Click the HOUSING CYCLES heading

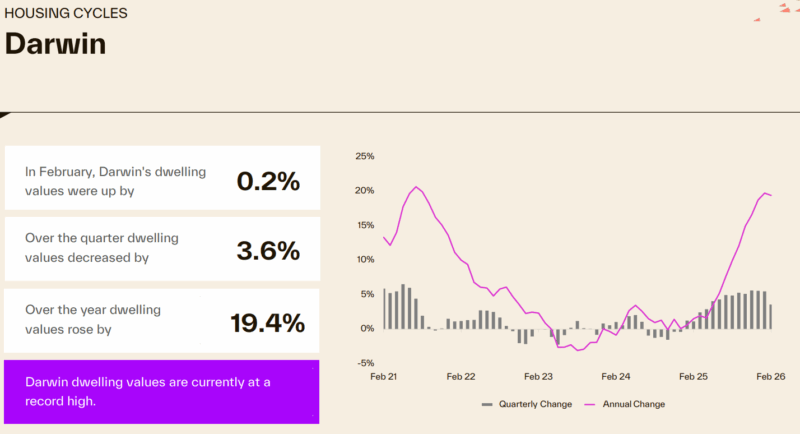click(66, 15)
